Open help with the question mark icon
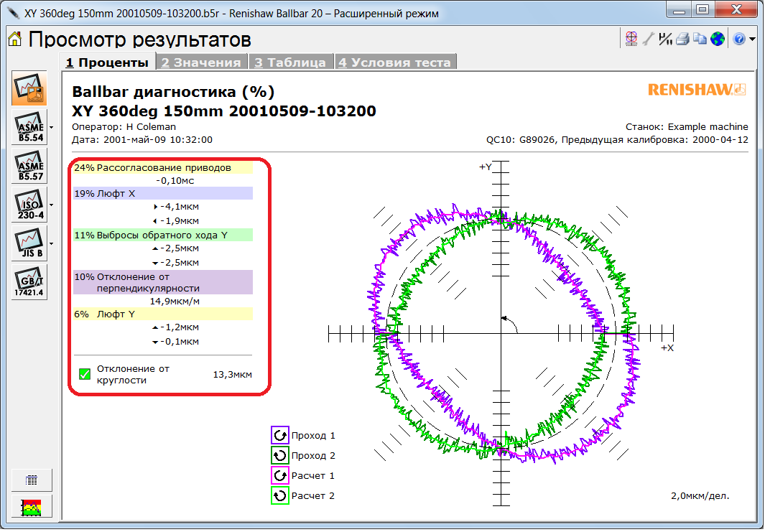This screenshot has height=532, width=765. [x=739, y=39]
